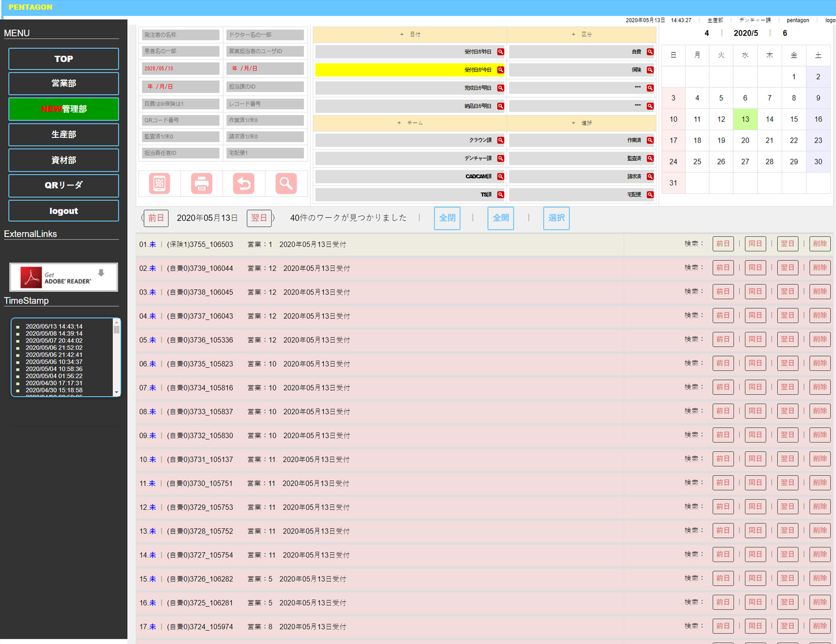
Task: Click the undo/reset arrow icon
Action: click(244, 184)
